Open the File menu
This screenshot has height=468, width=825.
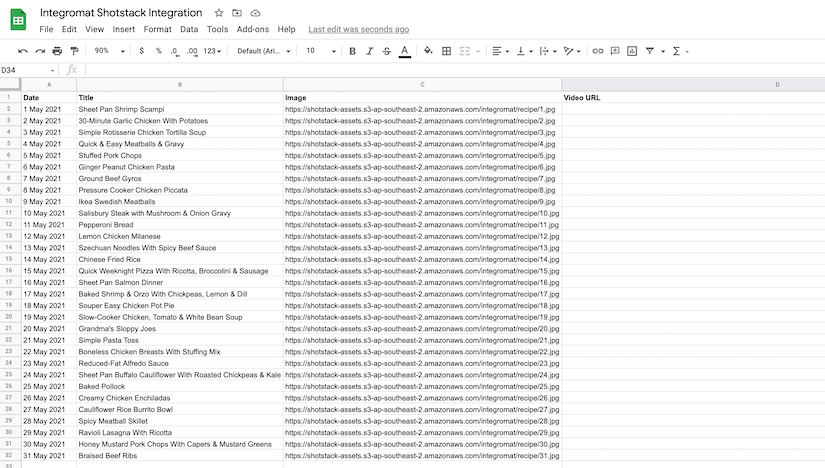tap(46, 29)
